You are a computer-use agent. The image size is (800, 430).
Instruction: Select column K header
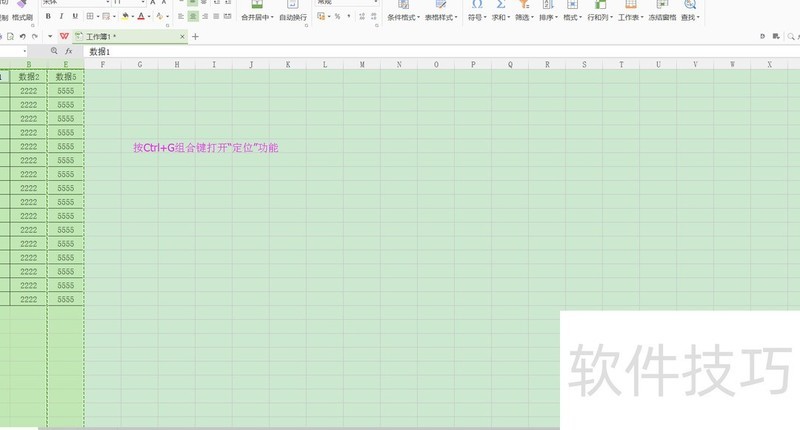coord(288,65)
